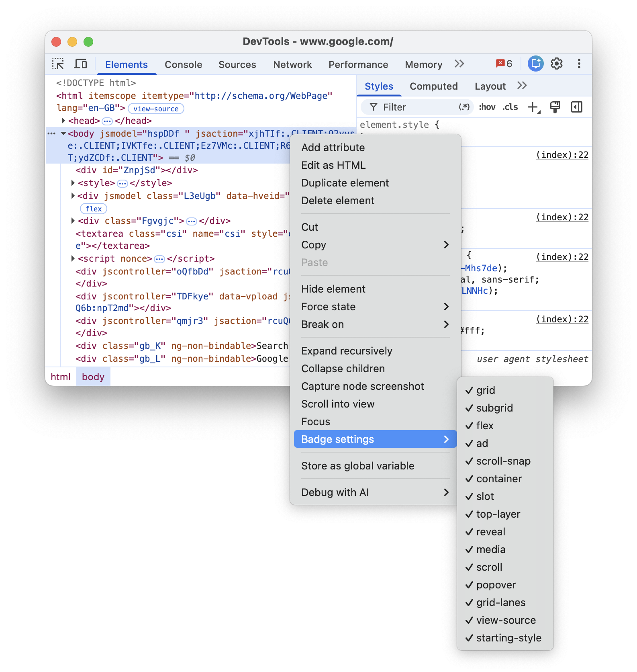
Task: Select the html breadcrumb item
Action: 60,377
